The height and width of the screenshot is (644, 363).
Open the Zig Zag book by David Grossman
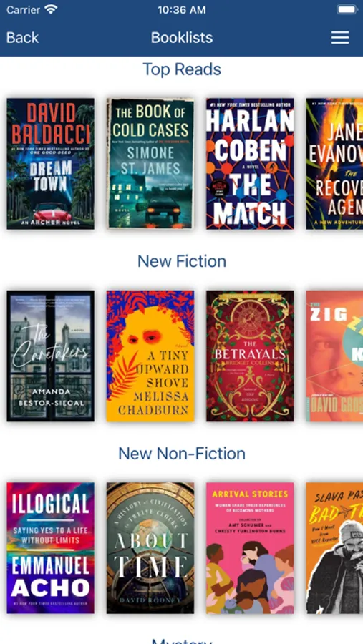334,356
